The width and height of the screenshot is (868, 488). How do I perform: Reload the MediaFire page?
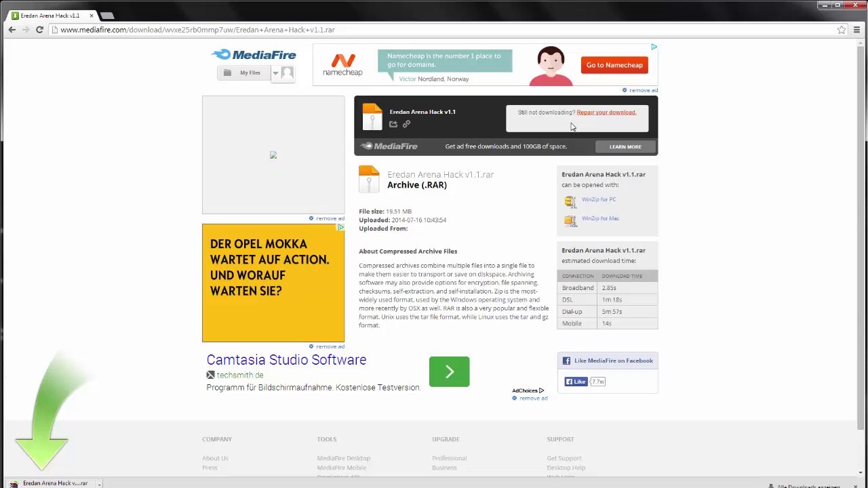click(x=39, y=30)
